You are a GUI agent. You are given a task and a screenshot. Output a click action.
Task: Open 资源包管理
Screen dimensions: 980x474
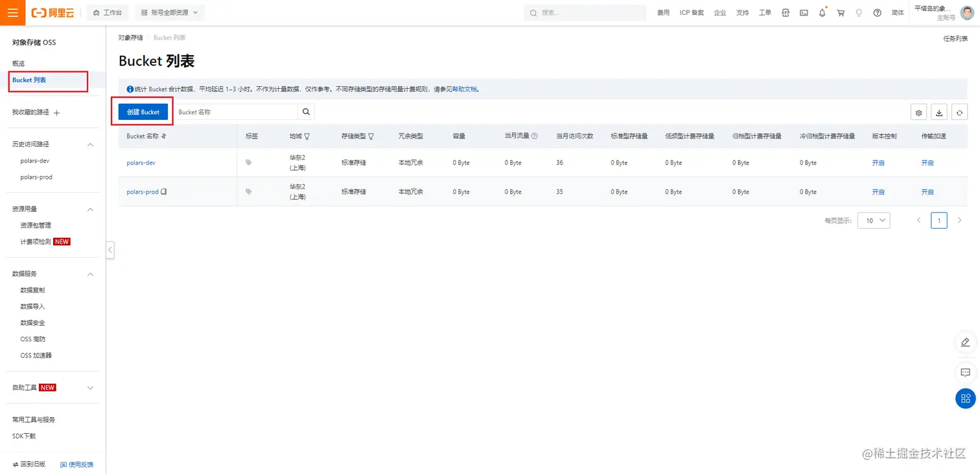tap(36, 225)
